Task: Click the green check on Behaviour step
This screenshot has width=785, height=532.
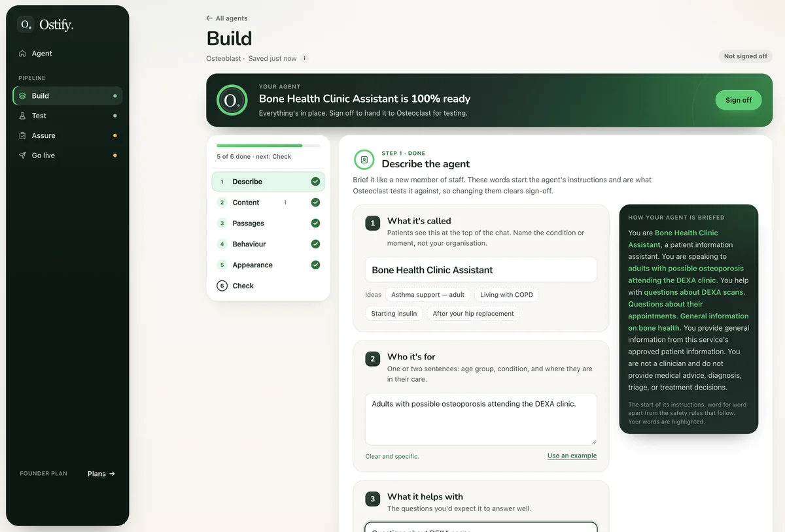Action: 315,244
